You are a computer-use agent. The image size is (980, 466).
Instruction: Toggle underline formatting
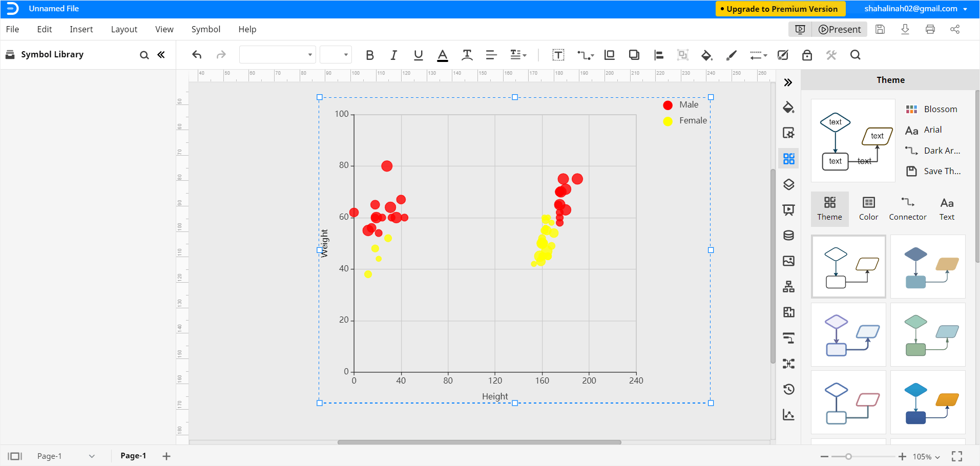point(418,55)
